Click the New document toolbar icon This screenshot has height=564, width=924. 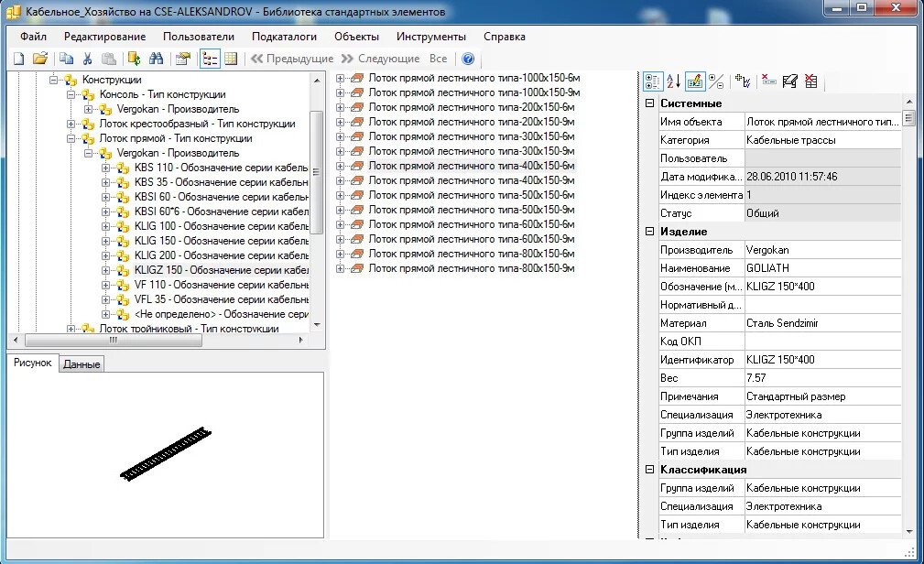[19, 59]
